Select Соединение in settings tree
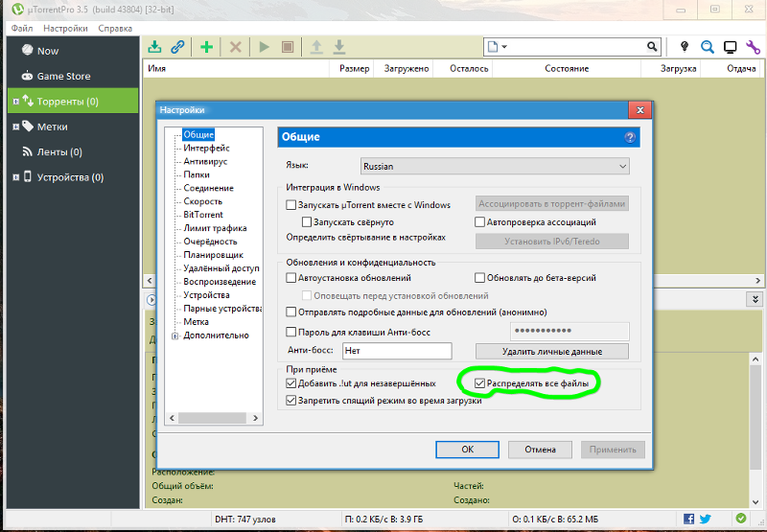Image resolution: width=767 pixels, height=532 pixels. click(x=208, y=188)
